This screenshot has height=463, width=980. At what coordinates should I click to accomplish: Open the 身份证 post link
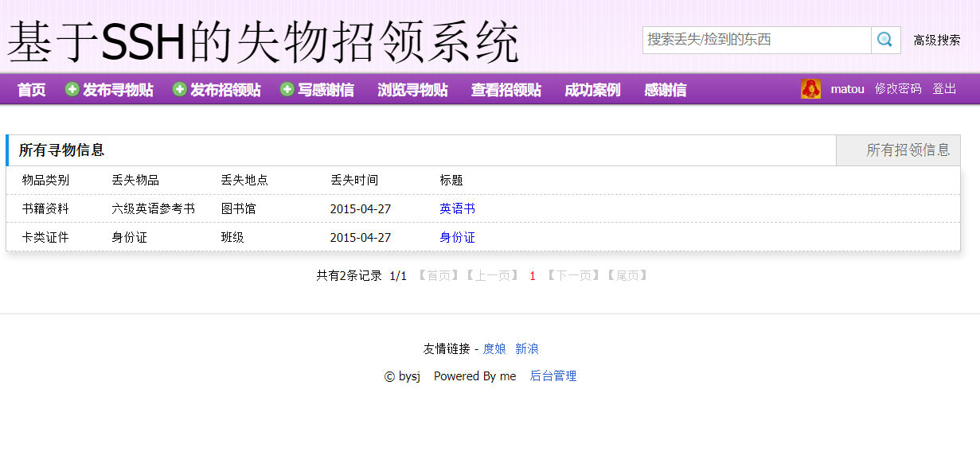(x=458, y=236)
